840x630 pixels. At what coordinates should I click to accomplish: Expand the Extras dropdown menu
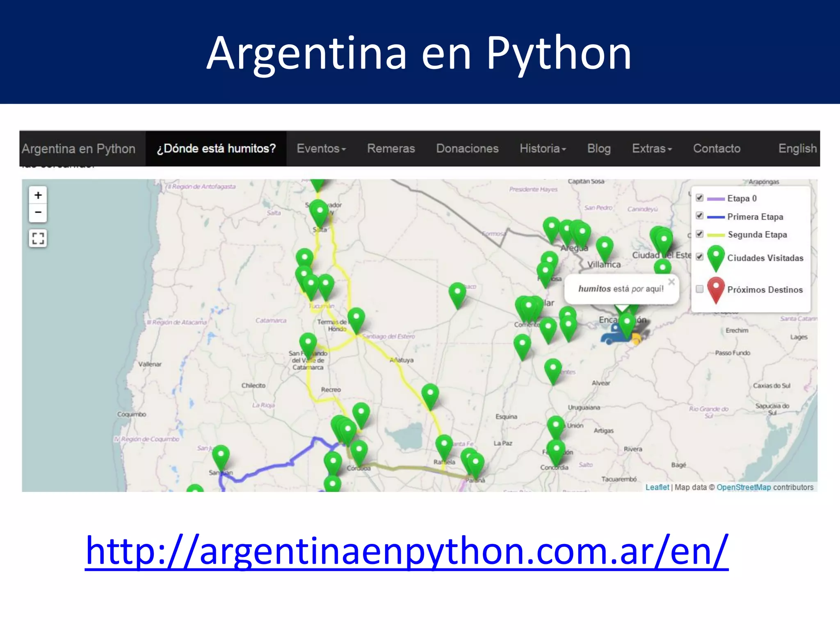[x=652, y=148]
